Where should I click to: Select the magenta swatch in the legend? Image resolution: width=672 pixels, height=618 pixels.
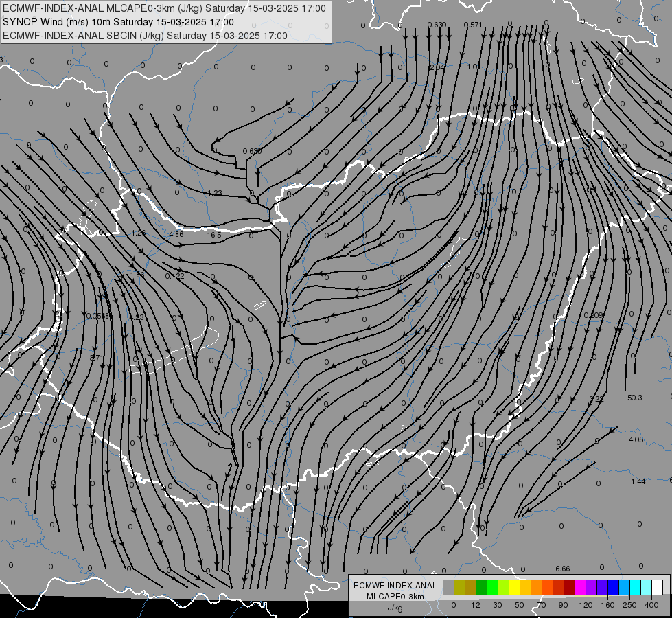pyautogui.click(x=581, y=587)
